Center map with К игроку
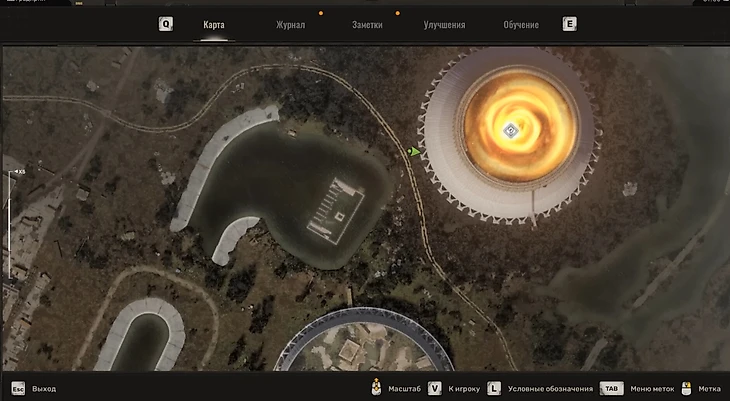This screenshot has height=401, width=730. [463, 388]
